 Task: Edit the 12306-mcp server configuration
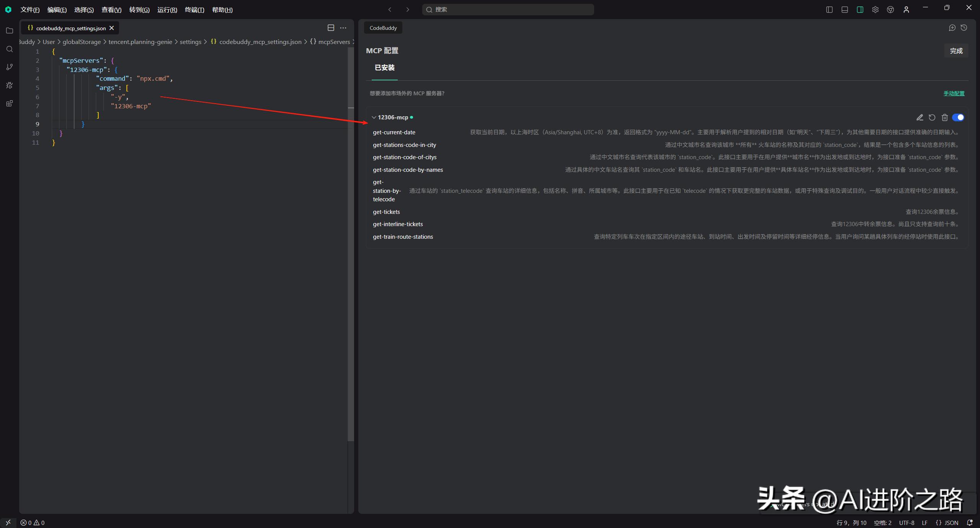(920, 117)
